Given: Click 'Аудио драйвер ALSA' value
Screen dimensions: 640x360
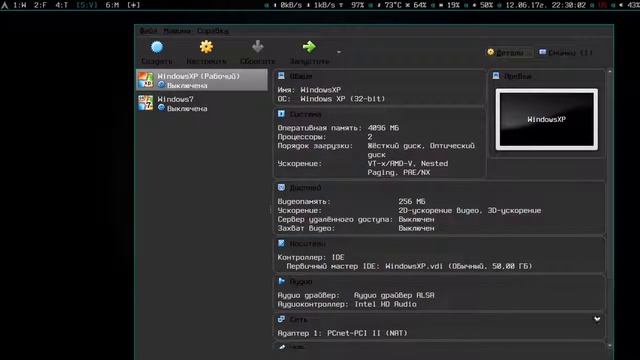Looking at the screenshot, I should coord(394,296).
